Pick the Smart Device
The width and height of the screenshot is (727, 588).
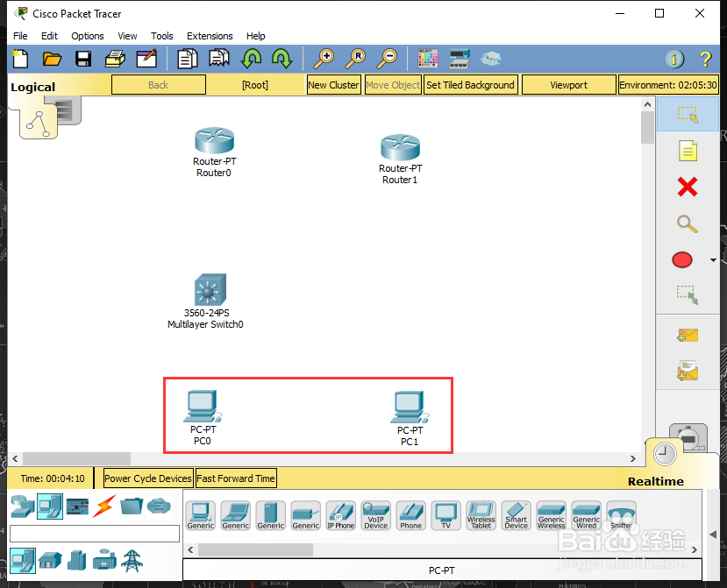pos(516,515)
